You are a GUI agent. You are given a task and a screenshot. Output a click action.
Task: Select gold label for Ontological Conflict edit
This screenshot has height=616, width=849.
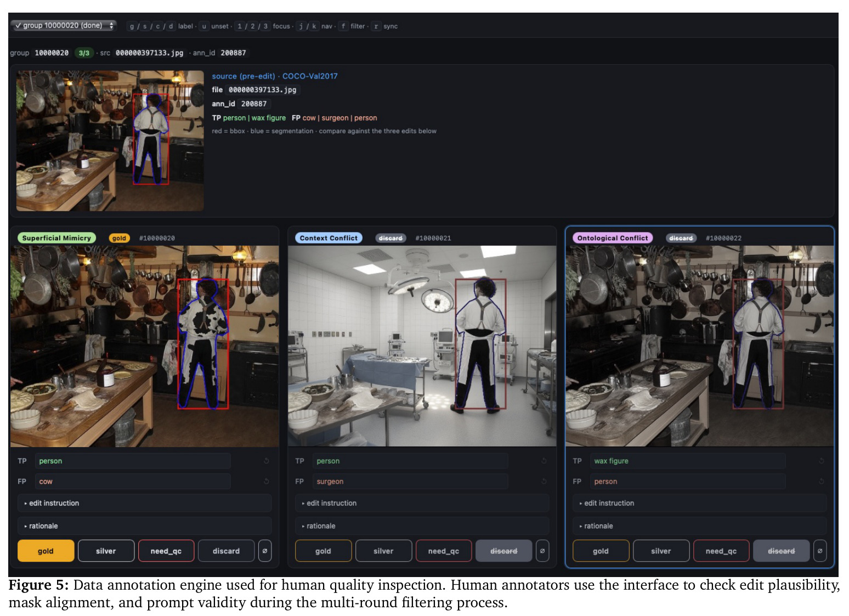point(601,551)
